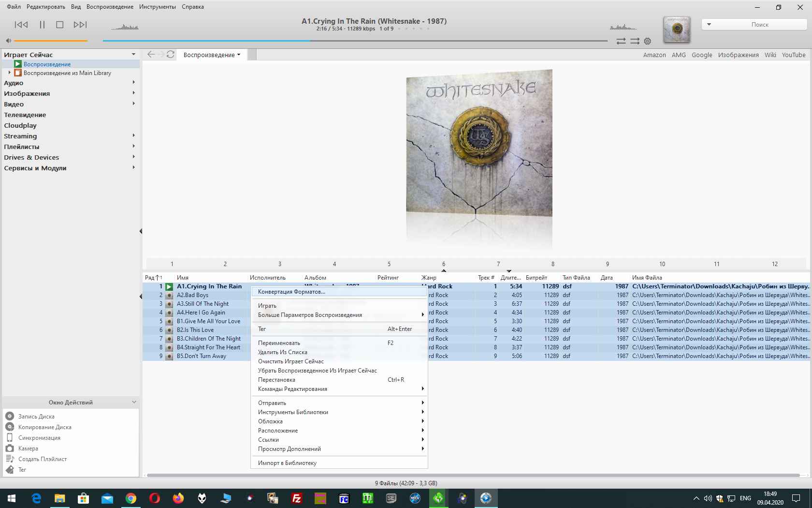
Task: Expand Воспроизведение из Main Library node
Action: pyautogui.click(x=9, y=73)
